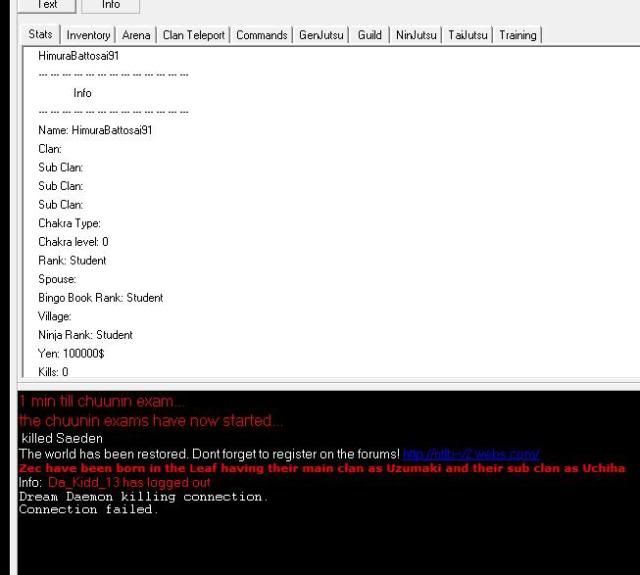Screen dimensions: 640x575
Task: Click the Clan: stat line
Action: pos(50,149)
